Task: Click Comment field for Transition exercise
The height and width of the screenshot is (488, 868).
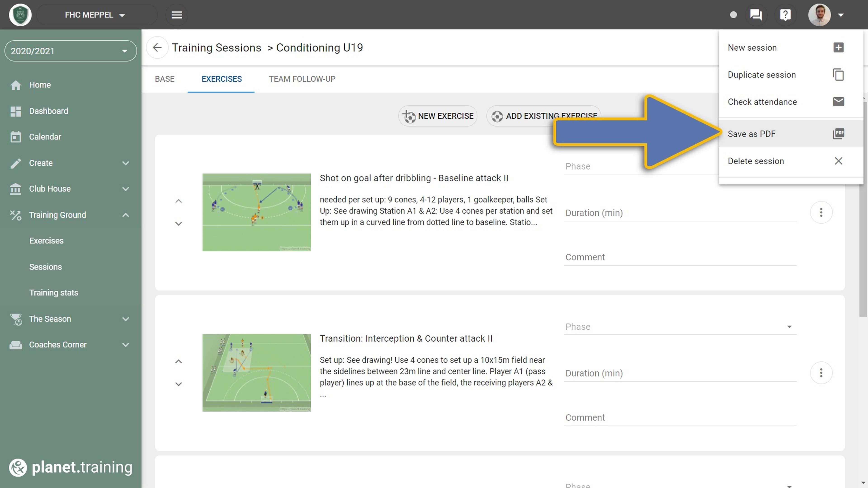Action: [680, 418]
